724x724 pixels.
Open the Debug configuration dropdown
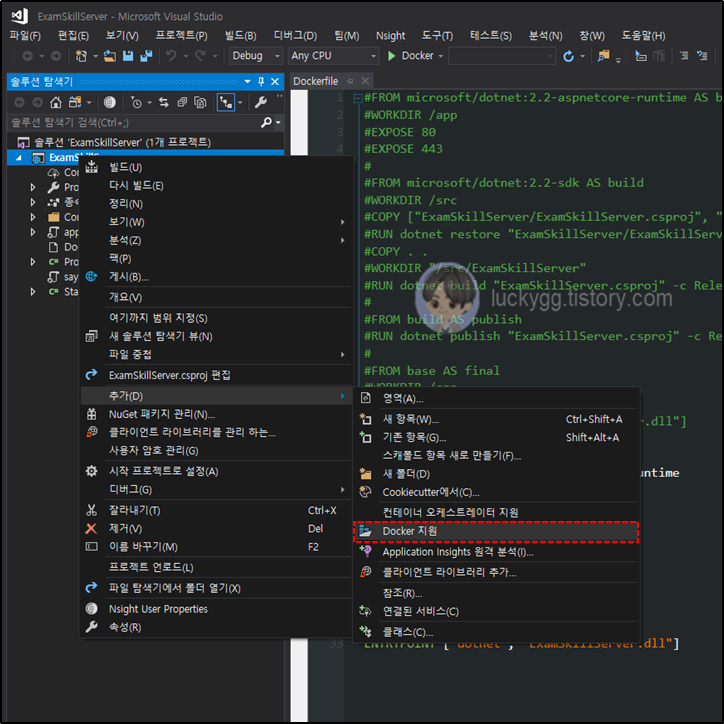point(256,56)
